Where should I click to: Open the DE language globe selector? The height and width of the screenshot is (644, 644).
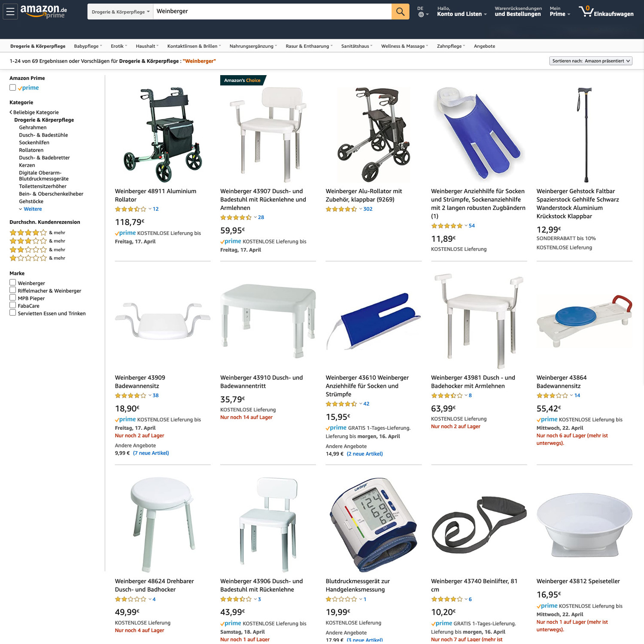tap(422, 12)
